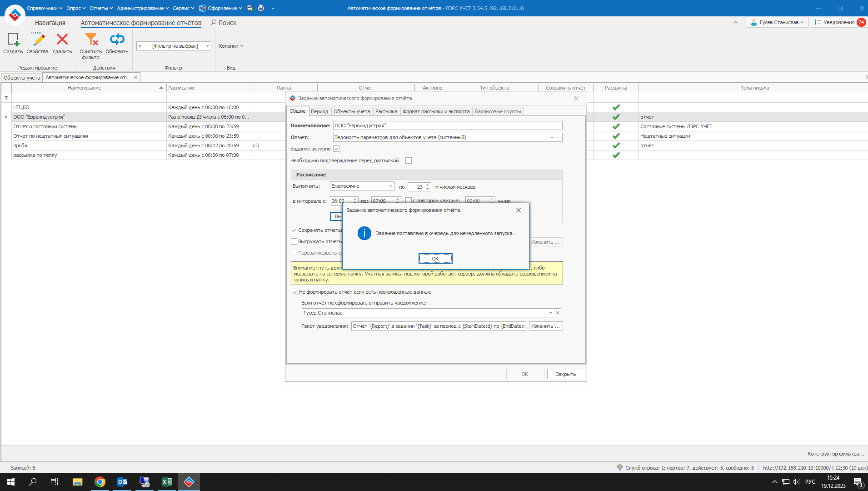
Task: Enable Необходимо подтверждение перед рассылкой checkbox
Action: click(x=409, y=160)
